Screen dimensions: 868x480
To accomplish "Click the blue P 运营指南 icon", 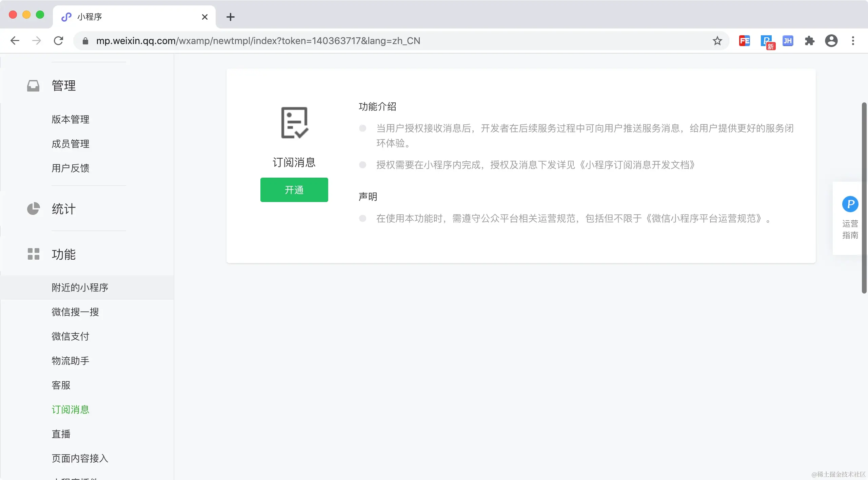I will coord(850,204).
